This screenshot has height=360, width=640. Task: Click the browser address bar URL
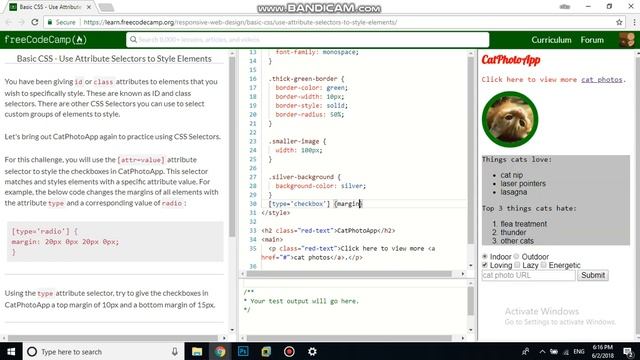tap(240, 22)
